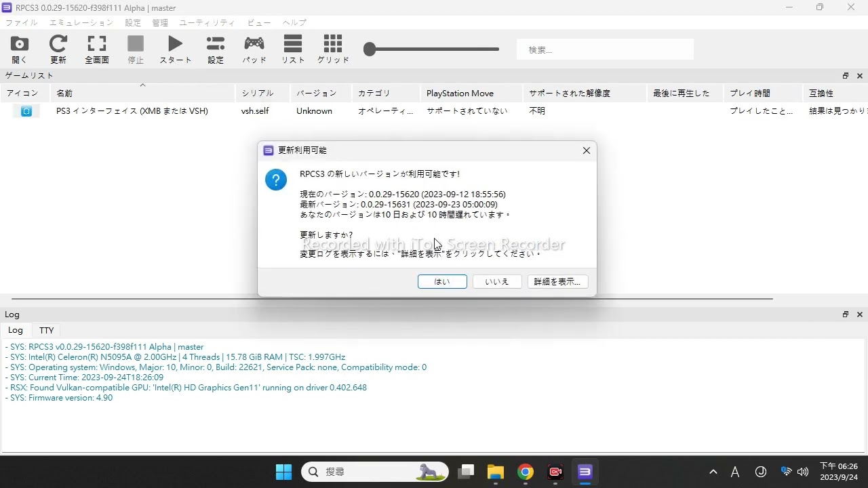Toggle fullscreen with the 全画面 icon
Image resolution: width=868 pixels, height=488 pixels.
pyautogui.click(x=97, y=49)
